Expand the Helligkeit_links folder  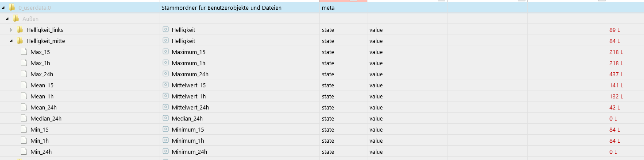tap(11, 30)
